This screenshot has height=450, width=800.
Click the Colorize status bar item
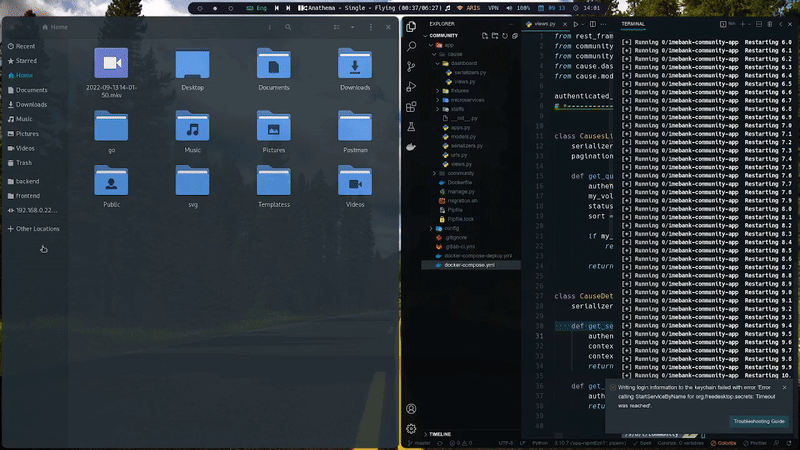point(723,443)
